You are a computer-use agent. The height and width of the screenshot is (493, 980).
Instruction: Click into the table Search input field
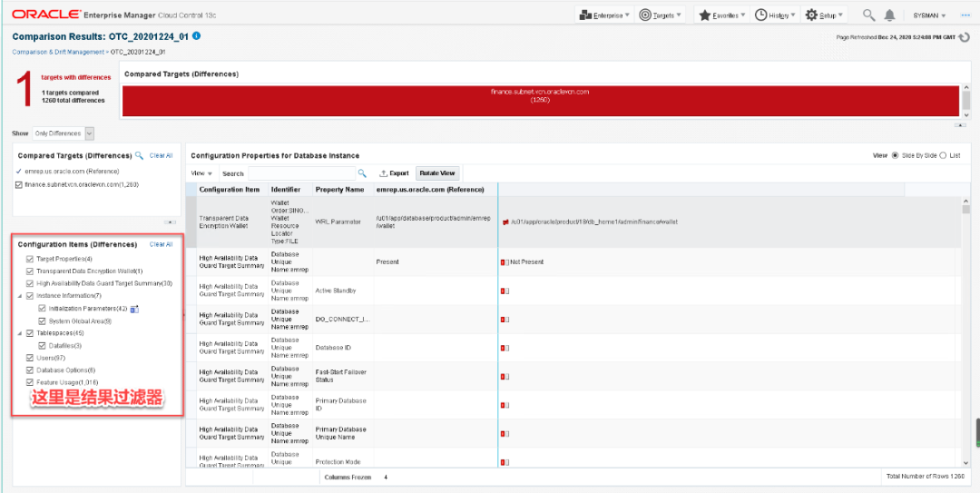[x=301, y=173]
